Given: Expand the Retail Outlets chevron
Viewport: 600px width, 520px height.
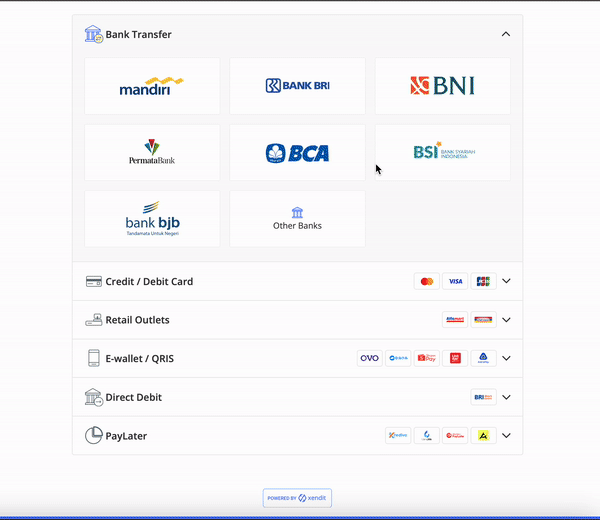Looking at the screenshot, I should click(506, 320).
